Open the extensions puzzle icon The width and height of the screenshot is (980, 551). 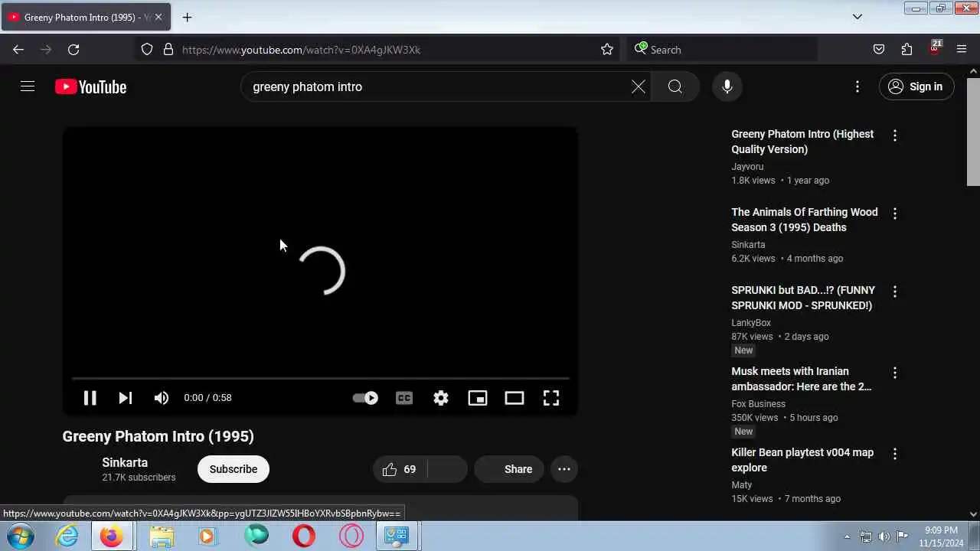coord(906,50)
